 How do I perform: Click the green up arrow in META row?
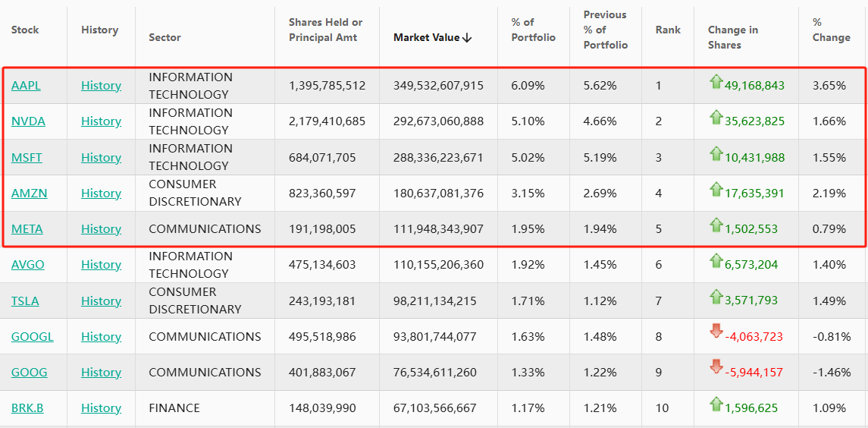pos(716,225)
